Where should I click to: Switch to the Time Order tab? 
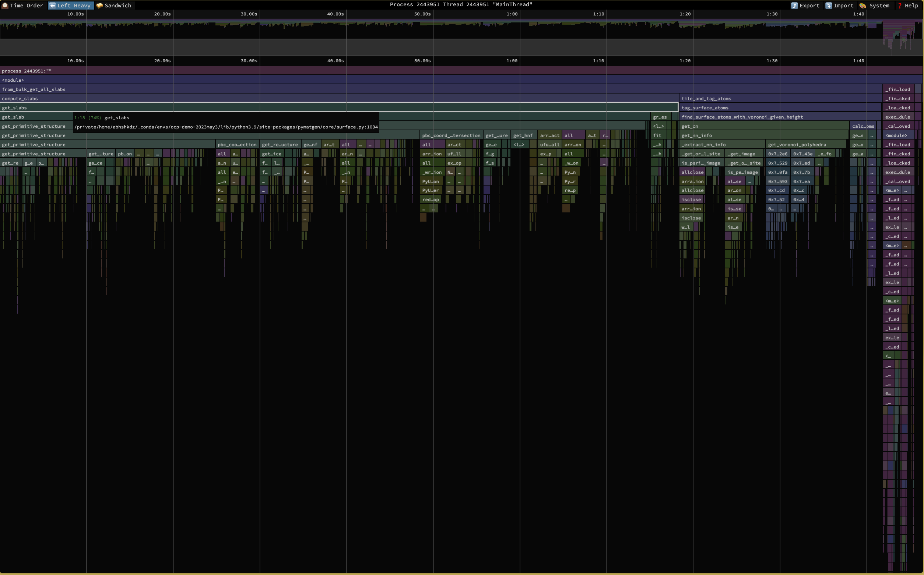pos(26,5)
